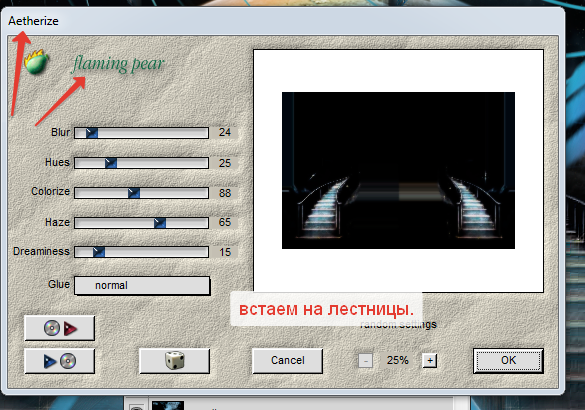The image size is (585, 410).
Task: Click the staircase preview image
Action: [x=398, y=170]
